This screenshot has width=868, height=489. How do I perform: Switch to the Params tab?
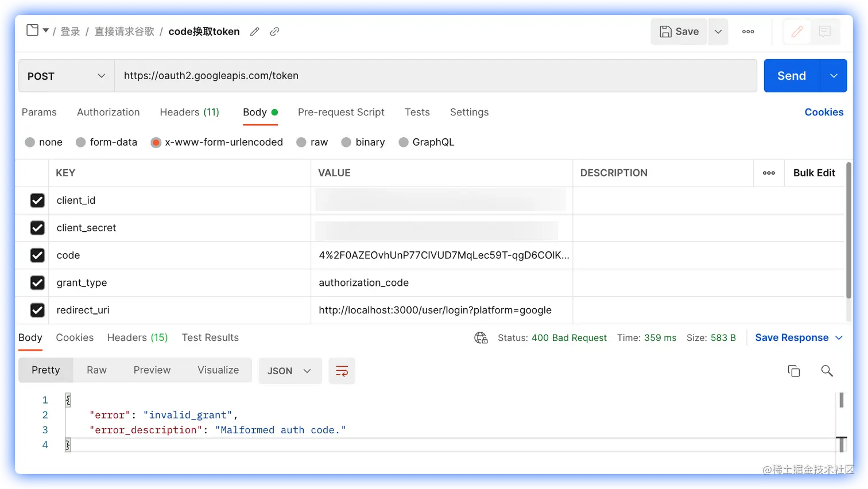[39, 112]
